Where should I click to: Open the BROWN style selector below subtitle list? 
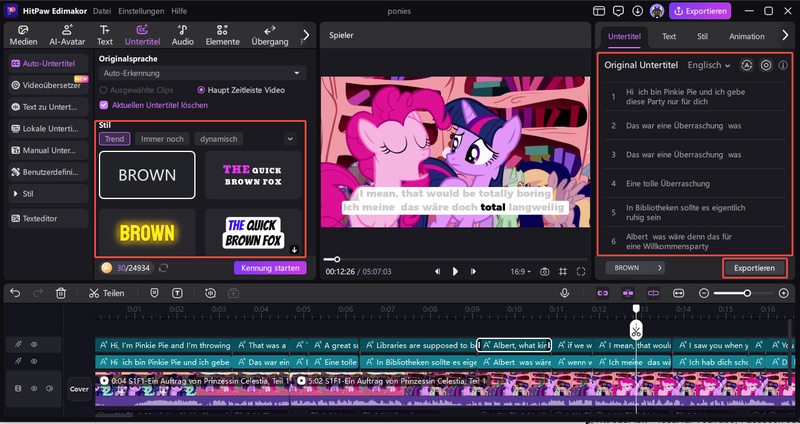pyautogui.click(x=635, y=267)
